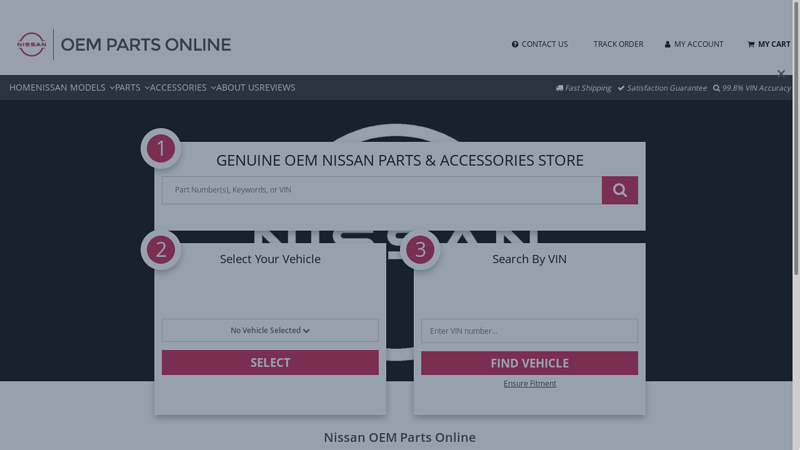The image size is (800, 450).
Task: Expand the NISSAN MODELS menu
Action: [75, 88]
